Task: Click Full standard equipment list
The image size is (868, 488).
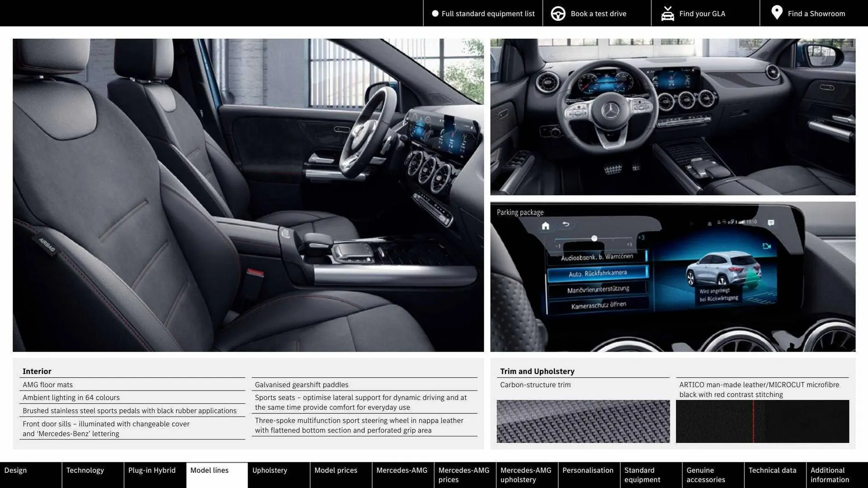Action: pyautogui.click(x=488, y=14)
